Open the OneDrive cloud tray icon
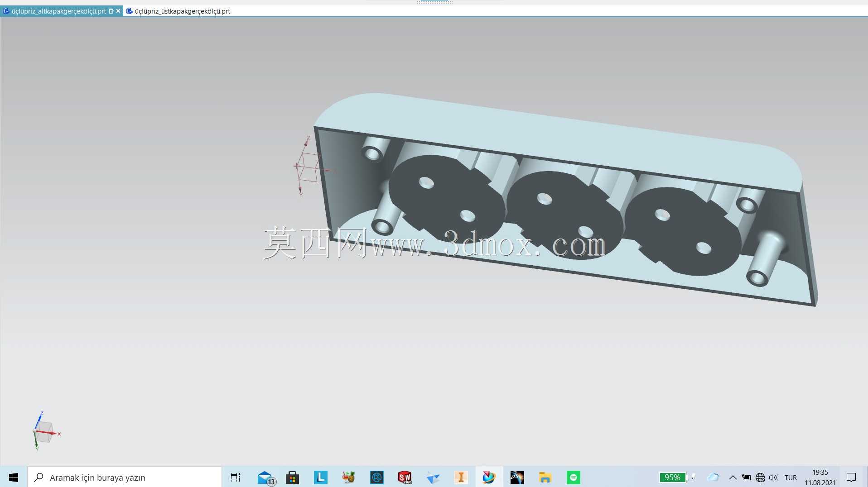The image size is (868, 487). tap(713, 477)
